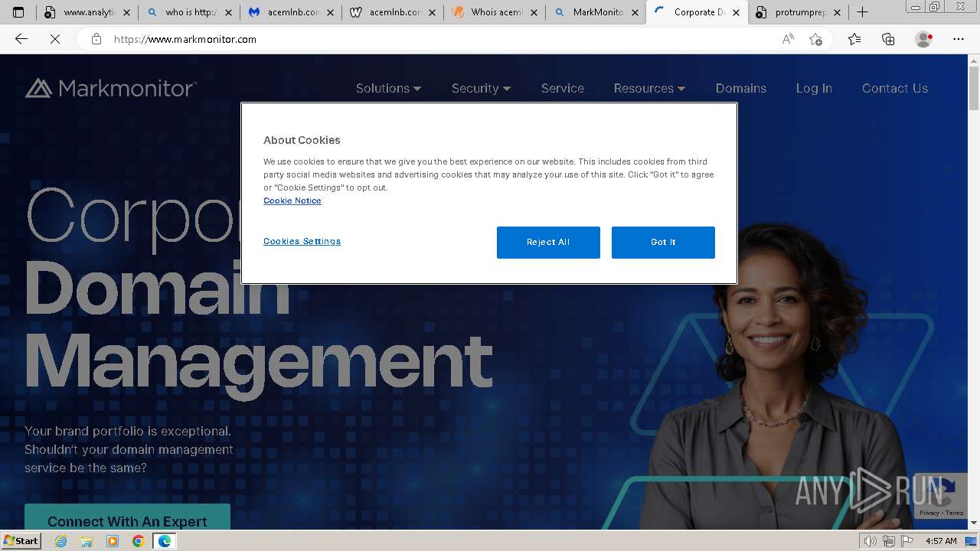Expand the Security dropdown menu

pyautogui.click(x=481, y=88)
